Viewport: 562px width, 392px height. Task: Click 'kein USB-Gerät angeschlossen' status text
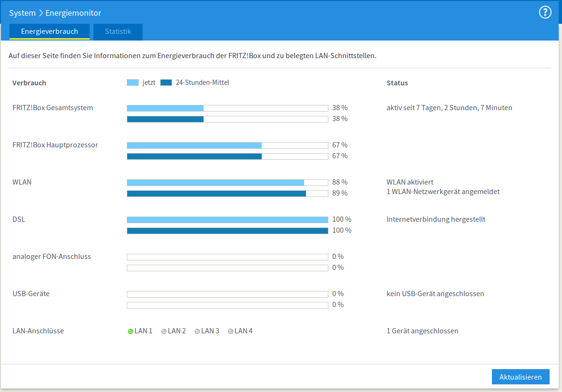click(435, 293)
